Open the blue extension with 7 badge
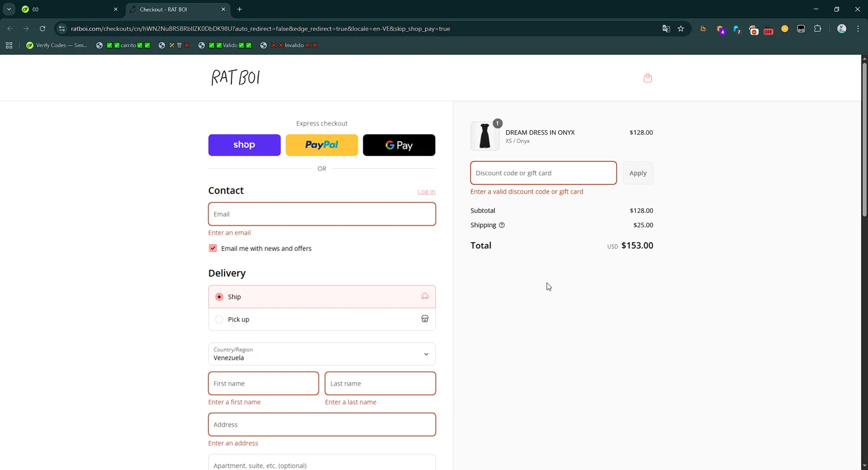 (x=737, y=29)
